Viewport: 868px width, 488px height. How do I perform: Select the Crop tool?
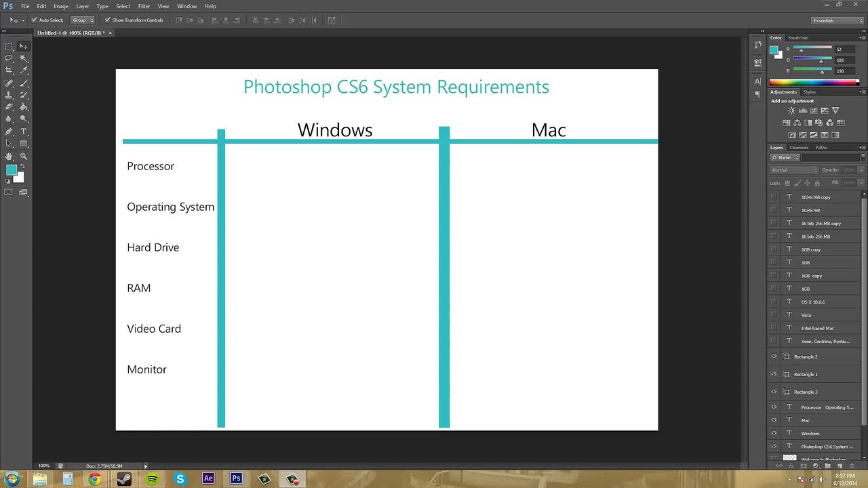9,70
